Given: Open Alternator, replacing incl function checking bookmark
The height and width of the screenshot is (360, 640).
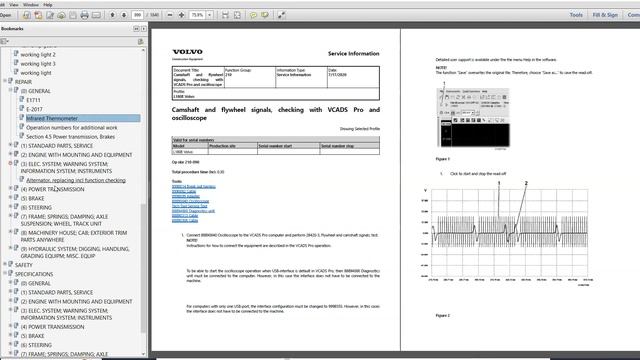Looking at the screenshot, I should point(76,180).
